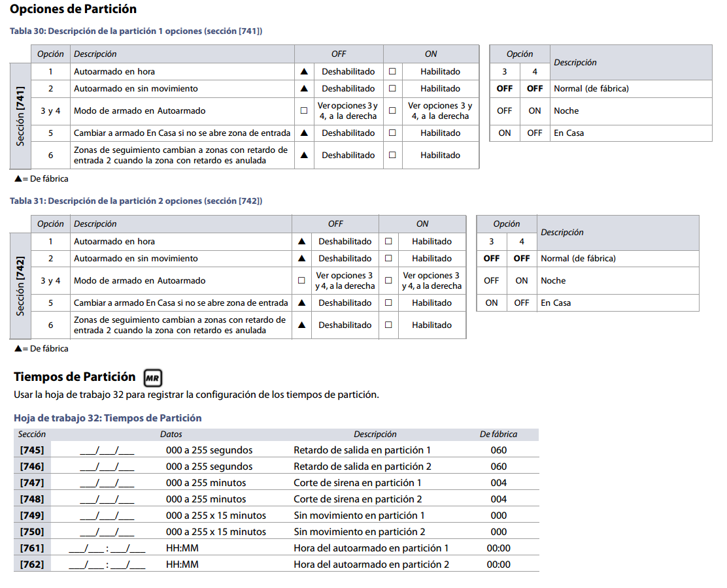This screenshot has height=588, width=727.
Task: Click the Opciones de Partición heading
Action: pyautogui.click(x=73, y=9)
